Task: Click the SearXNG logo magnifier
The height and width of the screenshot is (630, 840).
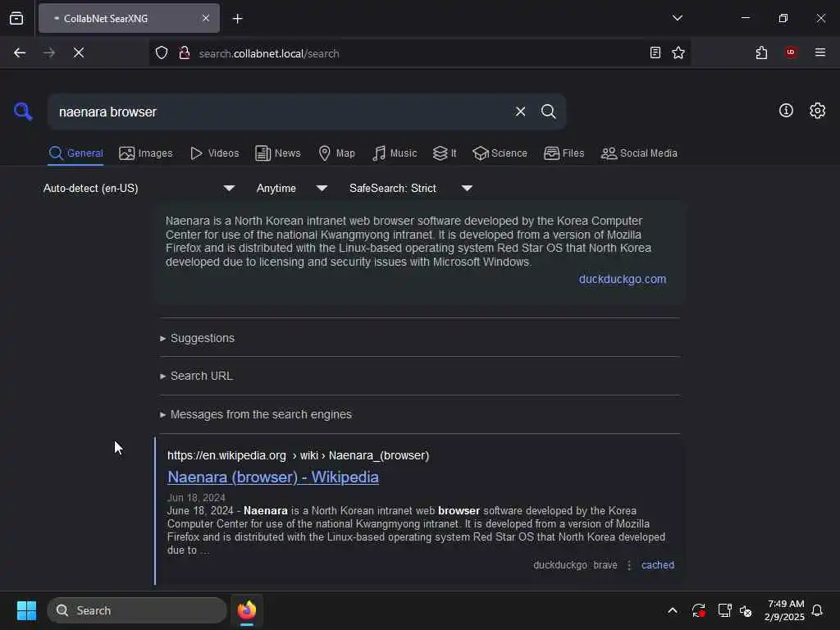Action: pos(23,112)
